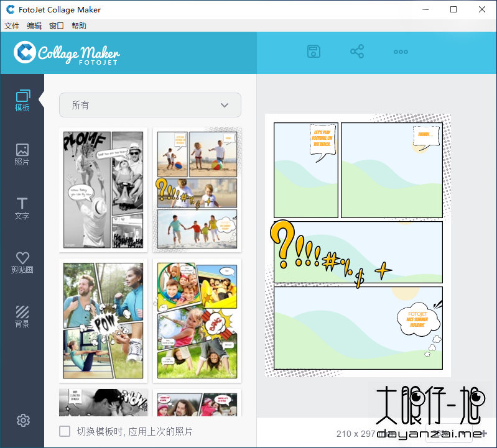This screenshot has width=497, height=448.
Task: Click the save disk icon
Action: coord(314,52)
